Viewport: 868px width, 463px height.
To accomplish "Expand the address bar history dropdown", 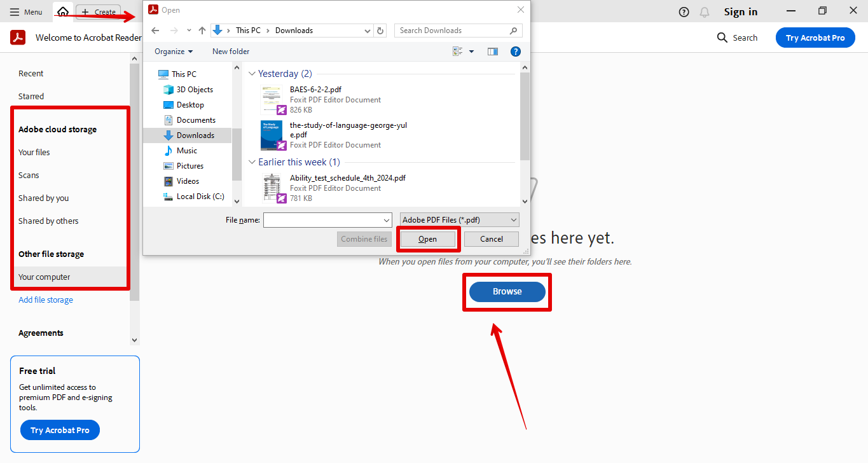I will tap(368, 31).
